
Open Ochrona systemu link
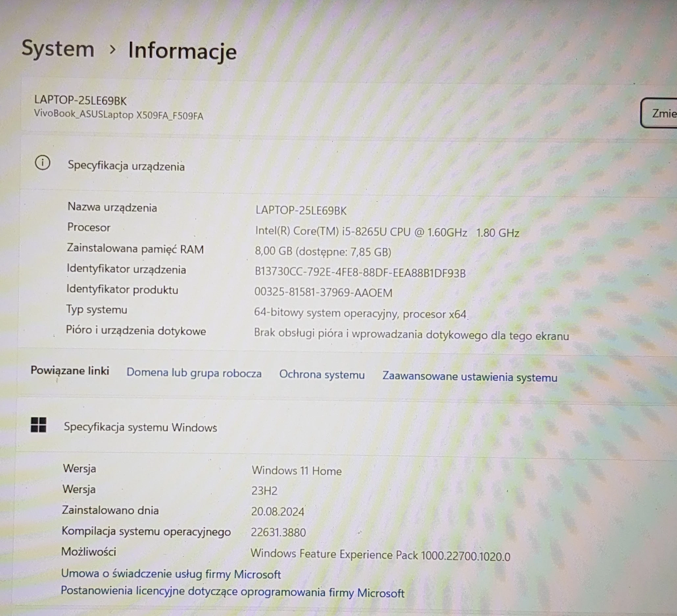322,375
